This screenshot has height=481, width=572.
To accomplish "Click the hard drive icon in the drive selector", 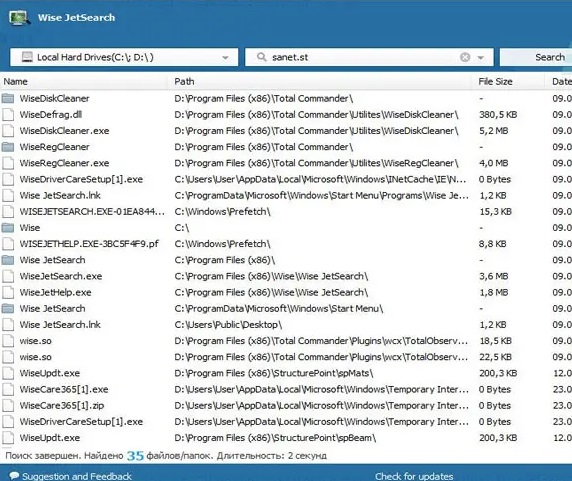I will click(x=27, y=57).
